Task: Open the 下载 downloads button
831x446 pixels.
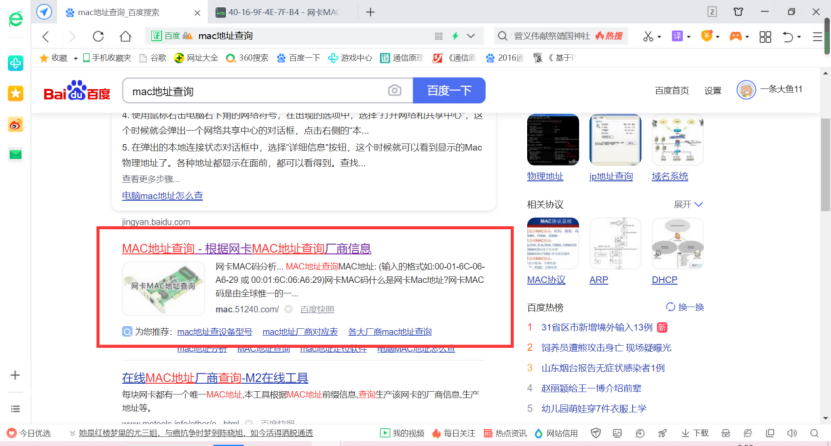Action: click(694, 433)
